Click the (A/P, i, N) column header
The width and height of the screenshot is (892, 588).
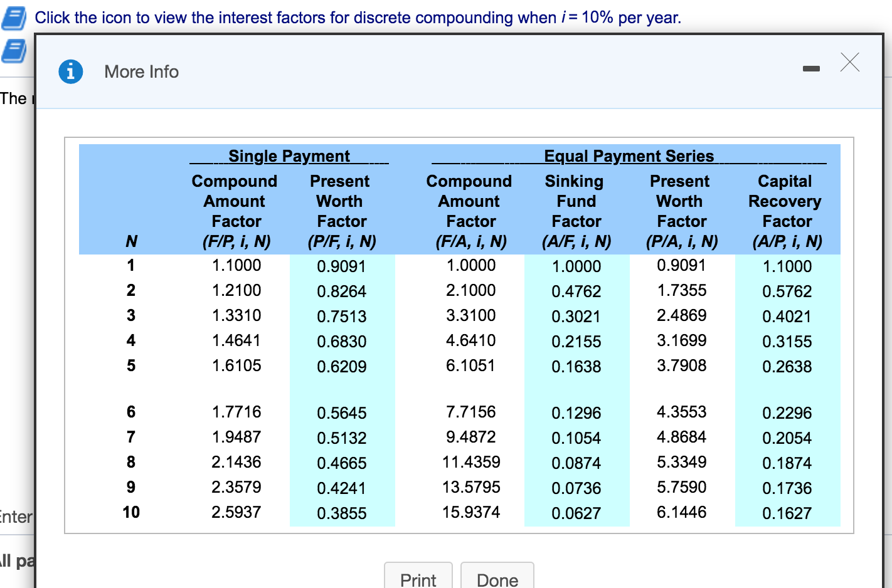point(787,241)
